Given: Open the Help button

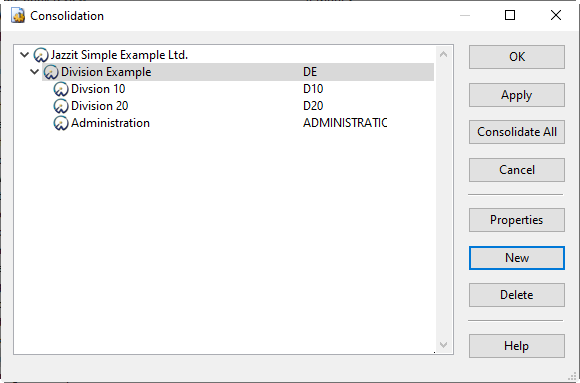Looking at the screenshot, I should point(517,346).
